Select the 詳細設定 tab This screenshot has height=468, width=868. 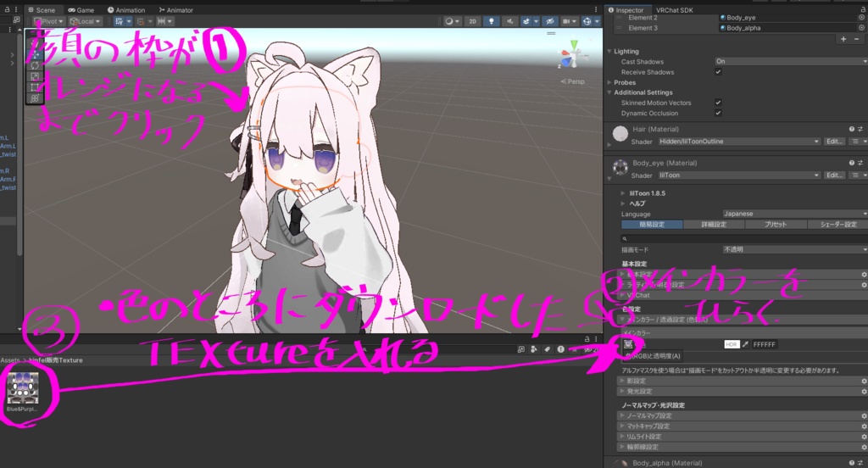point(714,225)
